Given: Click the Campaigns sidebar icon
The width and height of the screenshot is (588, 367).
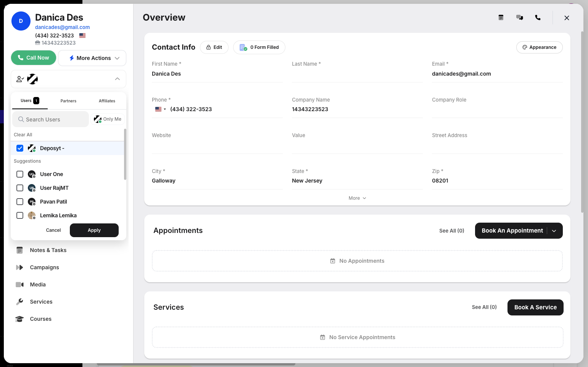Looking at the screenshot, I should pyautogui.click(x=19, y=267).
